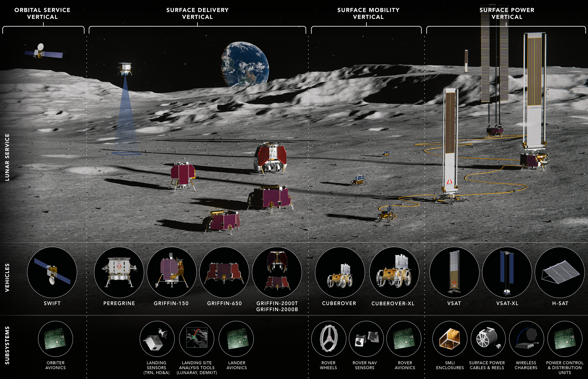The width and height of the screenshot is (588, 379).
Task: Select the 'VEHICLES' side label
Action: 7,278
